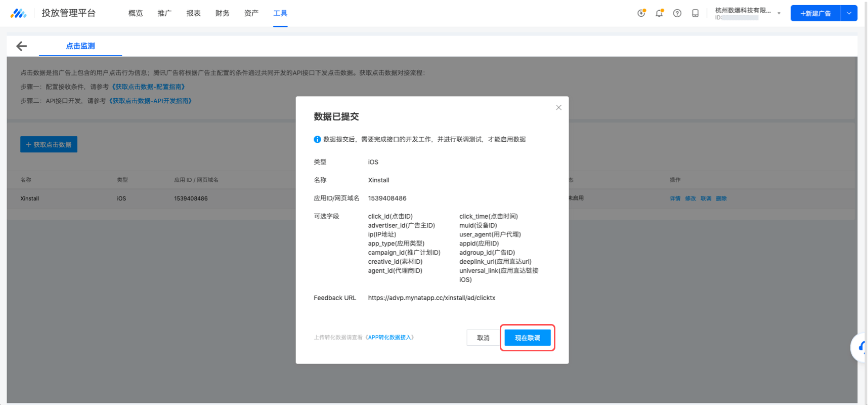Click the 投放管理平台 title
The width and height of the screenshot is (868, 405).
68,13
